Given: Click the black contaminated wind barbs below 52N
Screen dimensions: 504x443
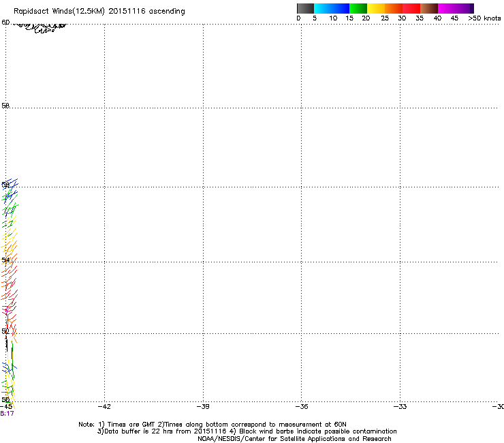Looking at the screenshot, I should 9,349.
